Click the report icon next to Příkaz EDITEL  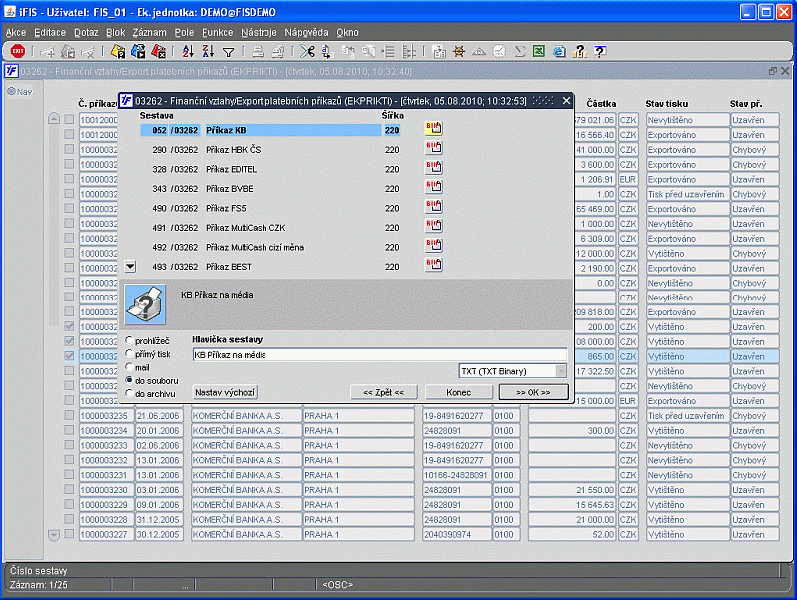[433, 166]
